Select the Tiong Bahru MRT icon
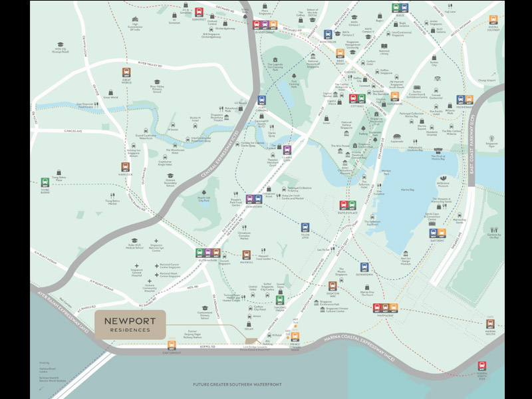 45,181
